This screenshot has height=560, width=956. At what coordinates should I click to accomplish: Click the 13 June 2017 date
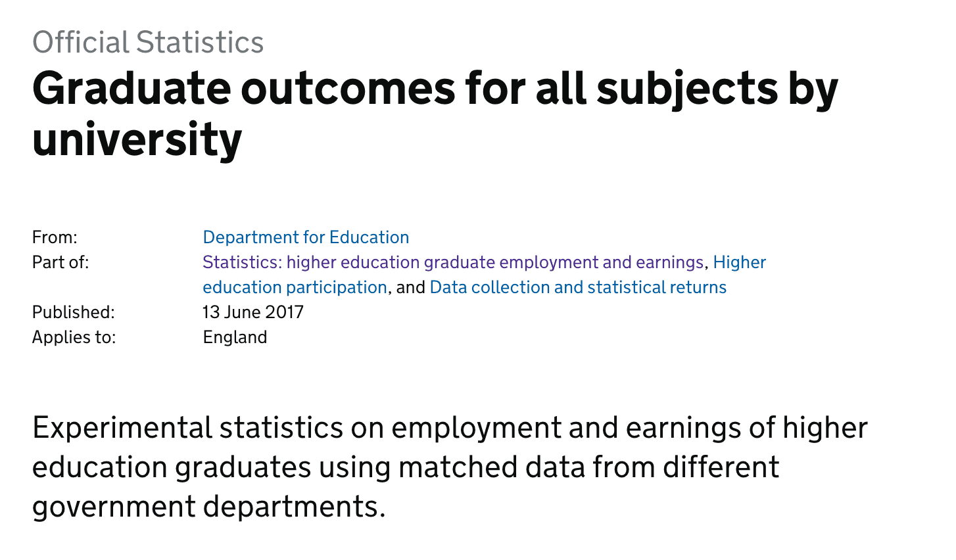pyautogui.click(x=253, y=312)
